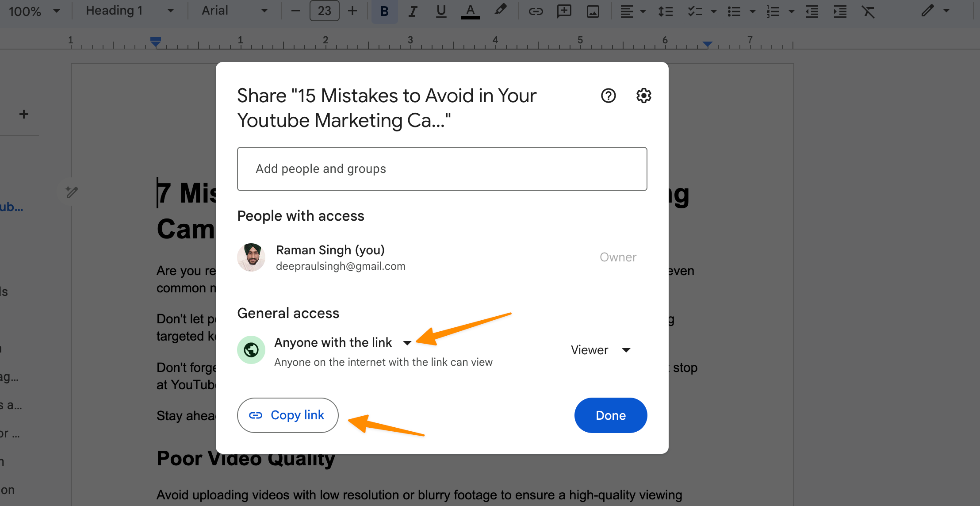The image size is (980, 506).
Task: Click the insert link toolbar icon
Action: pyautogui.click(x=536, y=11)
